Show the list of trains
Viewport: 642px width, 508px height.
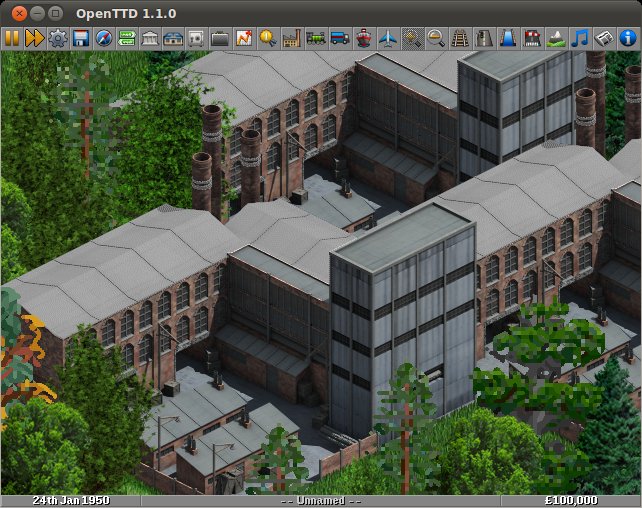pos(316,38)
